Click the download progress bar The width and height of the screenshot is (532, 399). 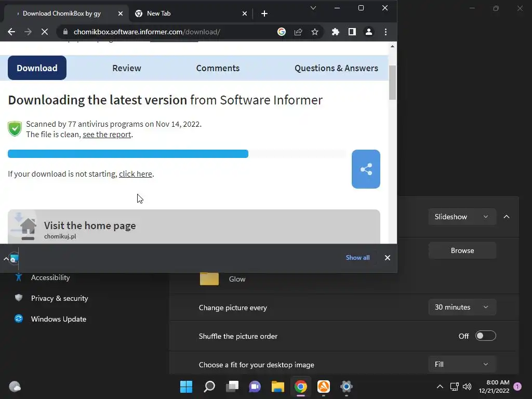click(177, 154)
